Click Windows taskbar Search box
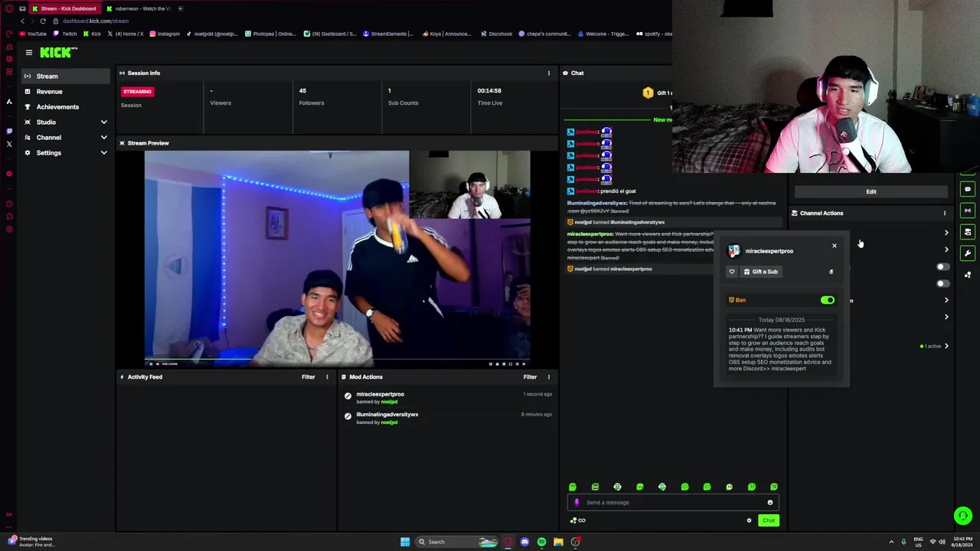This screenshot has width=980, height=551. tap(458, 542)
